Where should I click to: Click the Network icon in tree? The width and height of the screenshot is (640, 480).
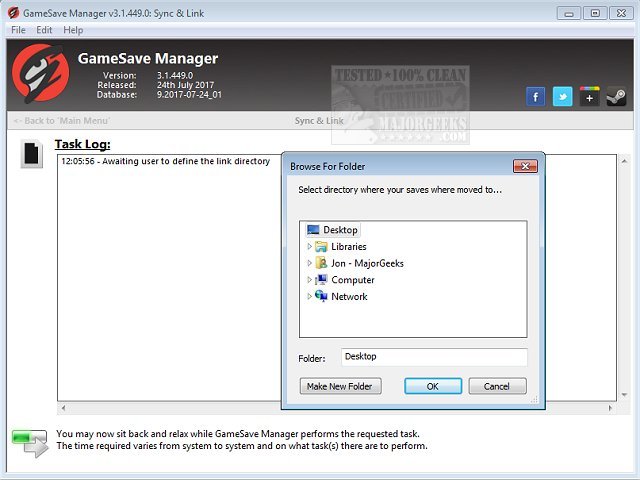pos(322,296)
